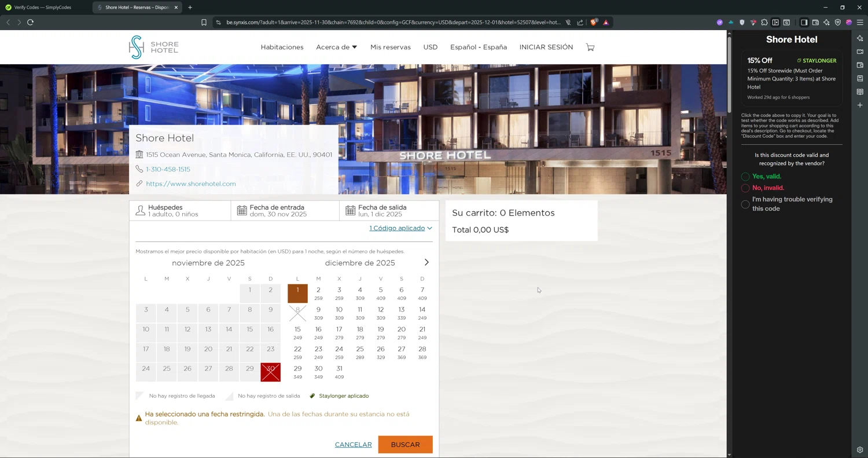Viewport: 868px width, 458px height.
Task: Switch to 'Shore Hotel – Reservas' tab
Action: pyautogui.click(x=138, y=8)
